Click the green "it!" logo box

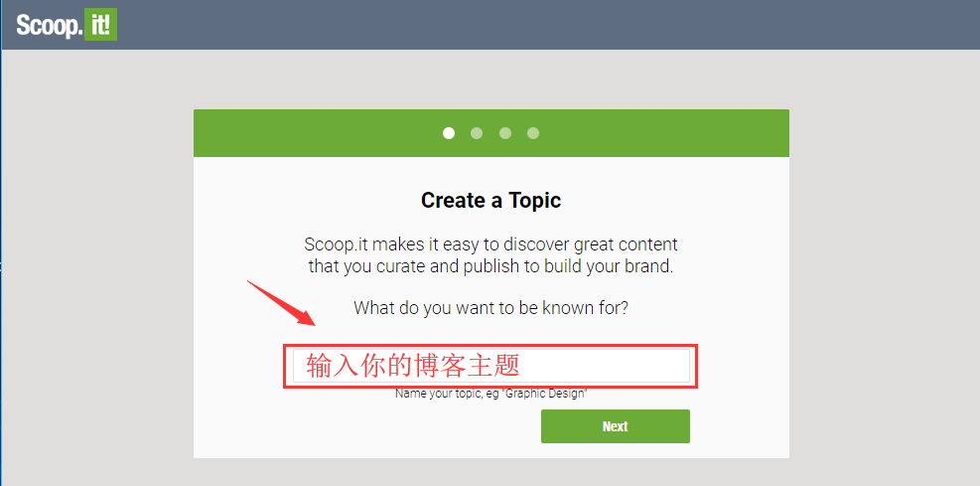[x=100, y=25]
